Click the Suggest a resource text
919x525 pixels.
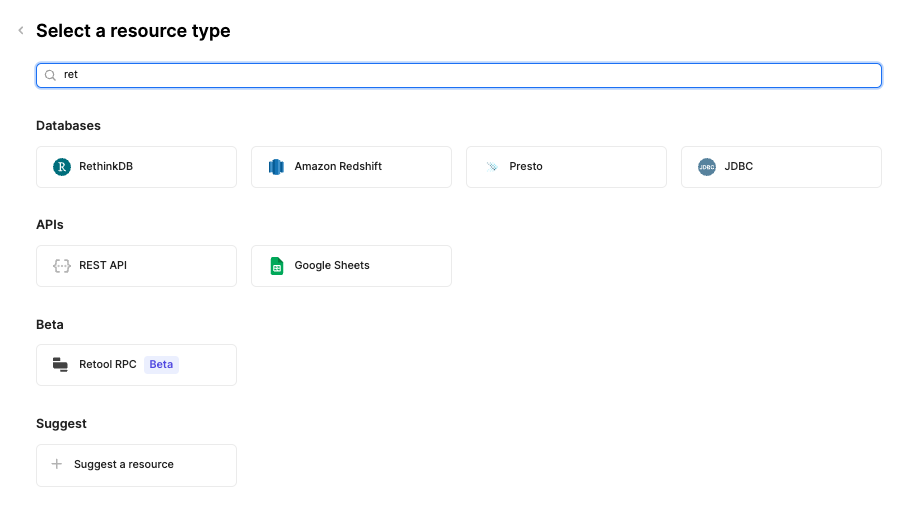click(x=124, y=464)
